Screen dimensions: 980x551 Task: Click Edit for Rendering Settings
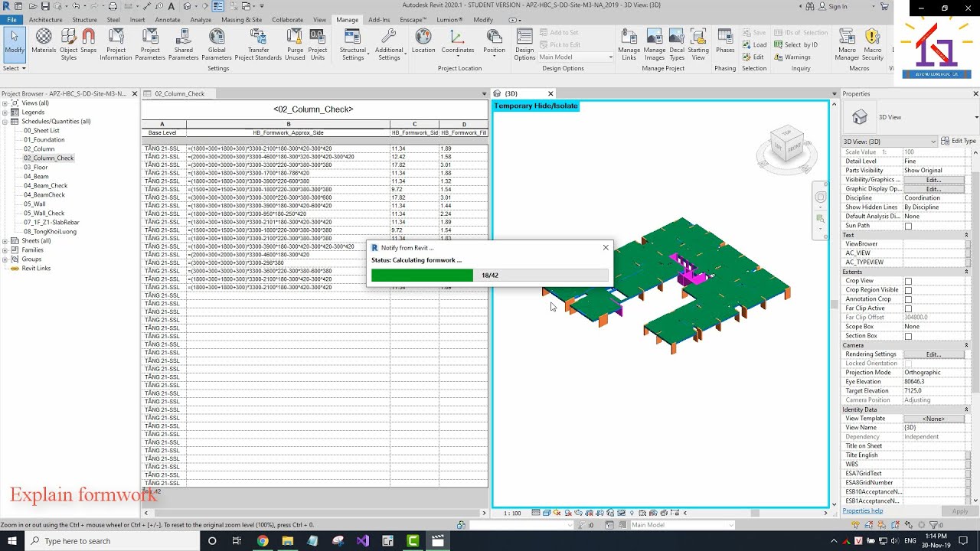(x=933, y=354)
